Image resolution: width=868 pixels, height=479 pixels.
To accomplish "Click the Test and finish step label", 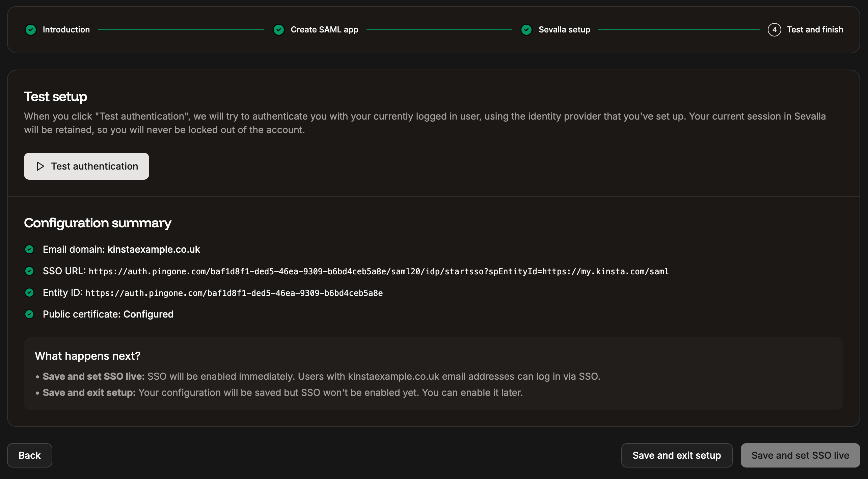I will (x=815, y=29).
